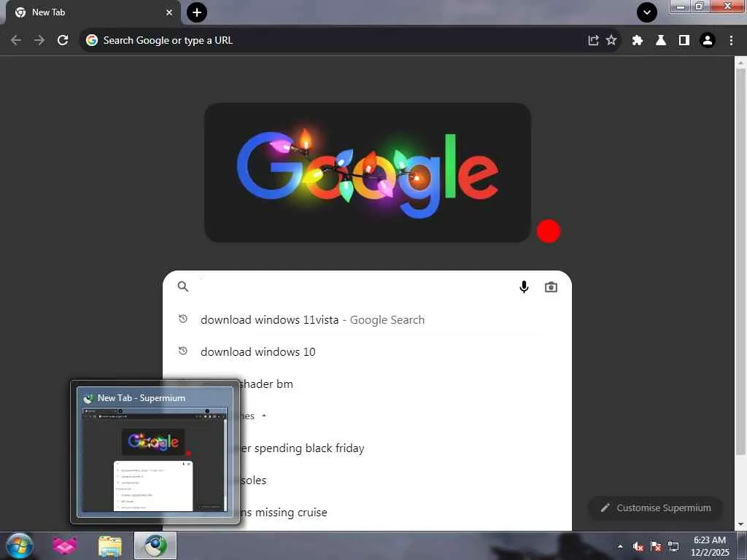Viewport: 747px width, 560px height.
Task: Reload the current page
Action: coord(63,40)
